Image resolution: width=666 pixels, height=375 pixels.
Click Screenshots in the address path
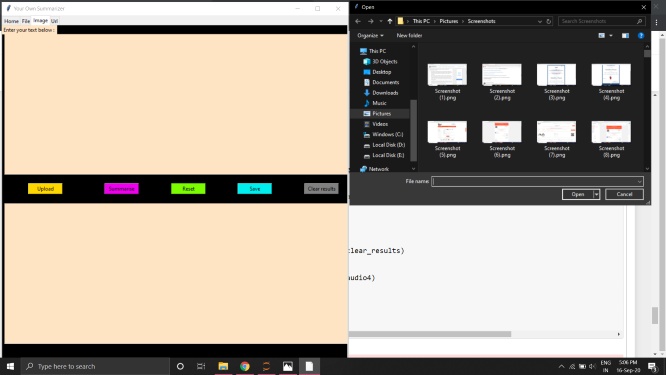pos(482,21)
